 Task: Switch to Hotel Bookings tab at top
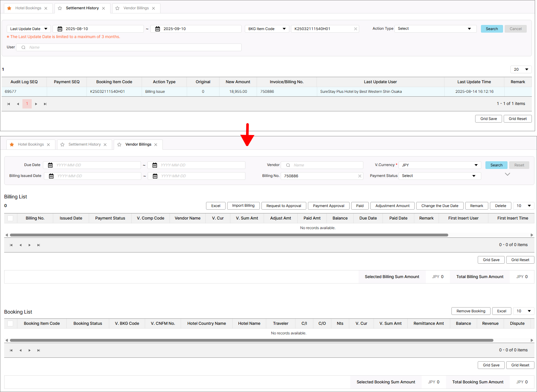coord(28,8)
